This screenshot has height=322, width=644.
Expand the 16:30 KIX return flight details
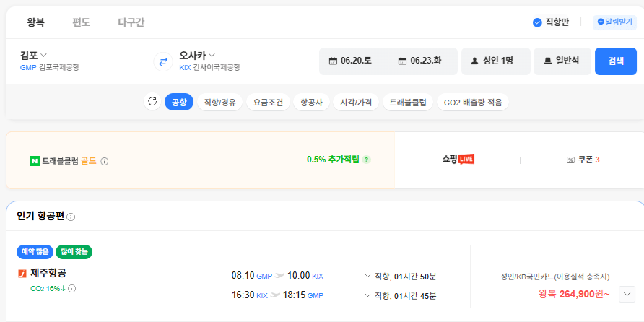pyautogui.click(x=367, y=295)
